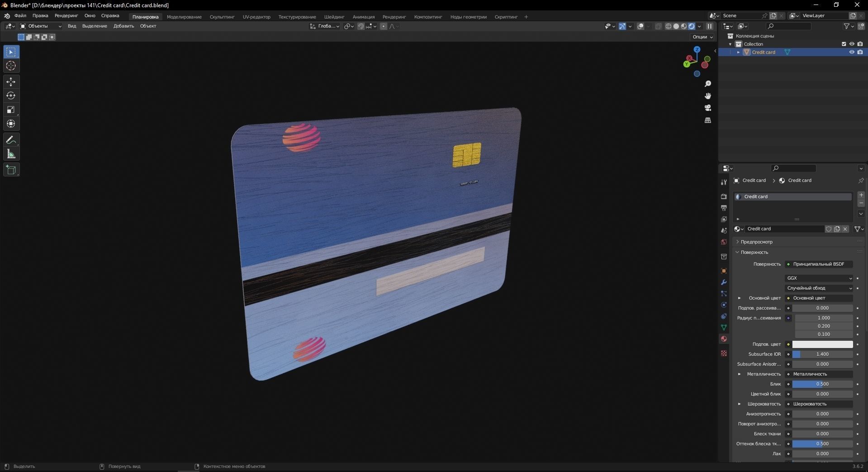The height and width of the screenshot is (472, 868).
Task: Switch viewport to solid shading mode
Action: pyautogui.click(x=676, y=26)
